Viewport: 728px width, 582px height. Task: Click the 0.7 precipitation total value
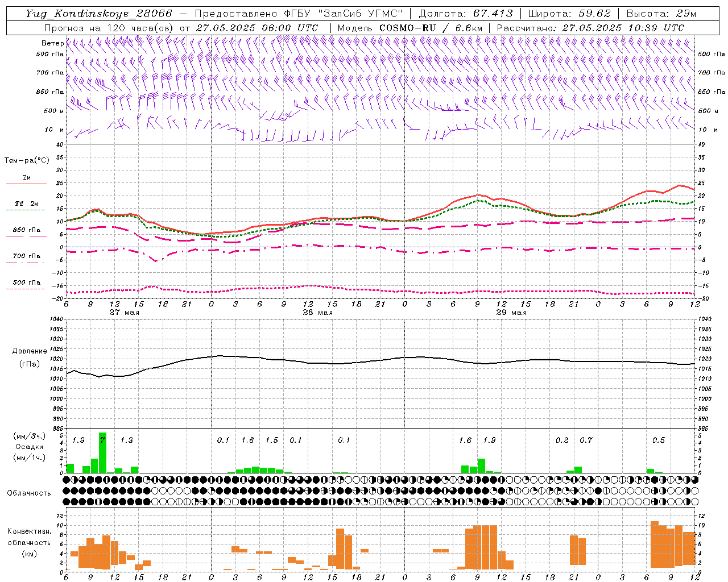[x=586, y=440]
